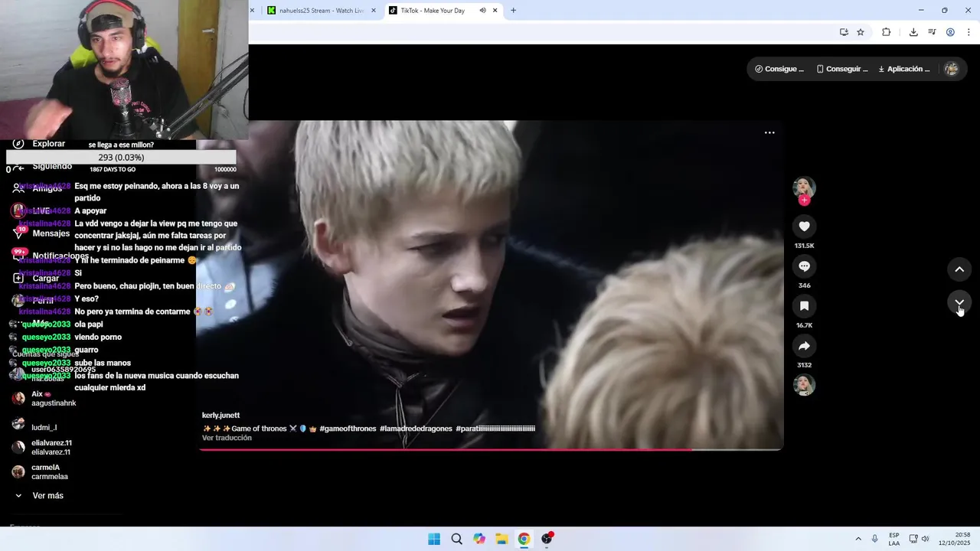Mute the TikTok tab audio icon

coord(483,11)
